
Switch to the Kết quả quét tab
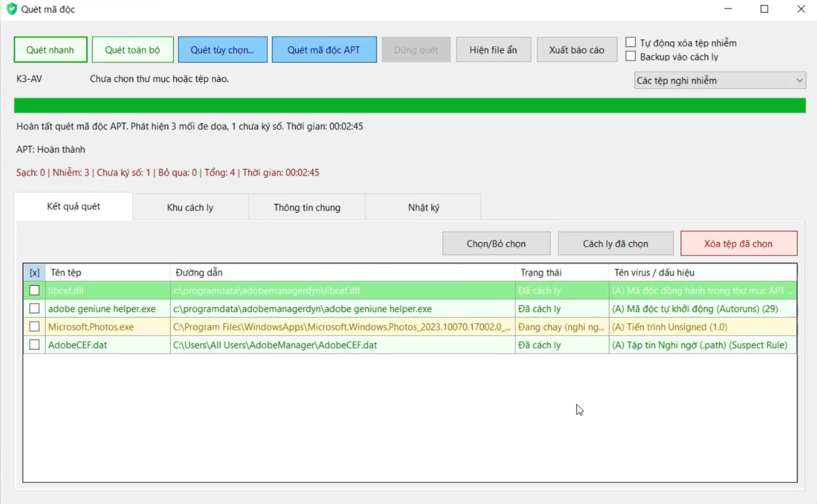coord(73,206)
